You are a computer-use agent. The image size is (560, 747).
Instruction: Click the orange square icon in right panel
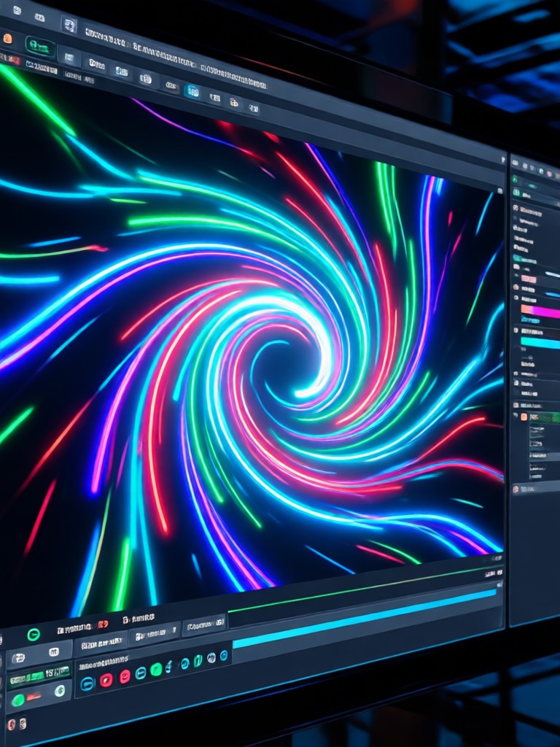(524, 417)
